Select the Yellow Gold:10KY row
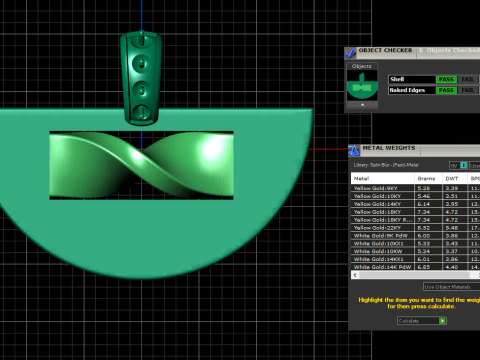The image size is (480, 360). click(x=415, y=196)
